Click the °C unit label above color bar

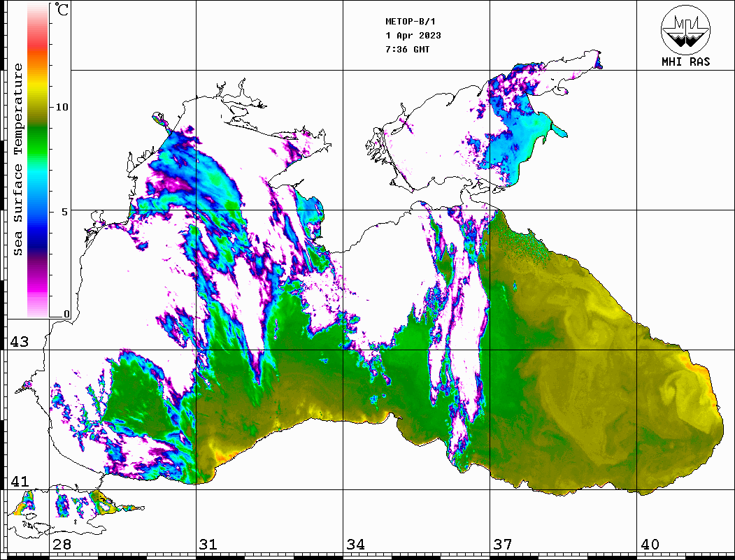point(62,10)
